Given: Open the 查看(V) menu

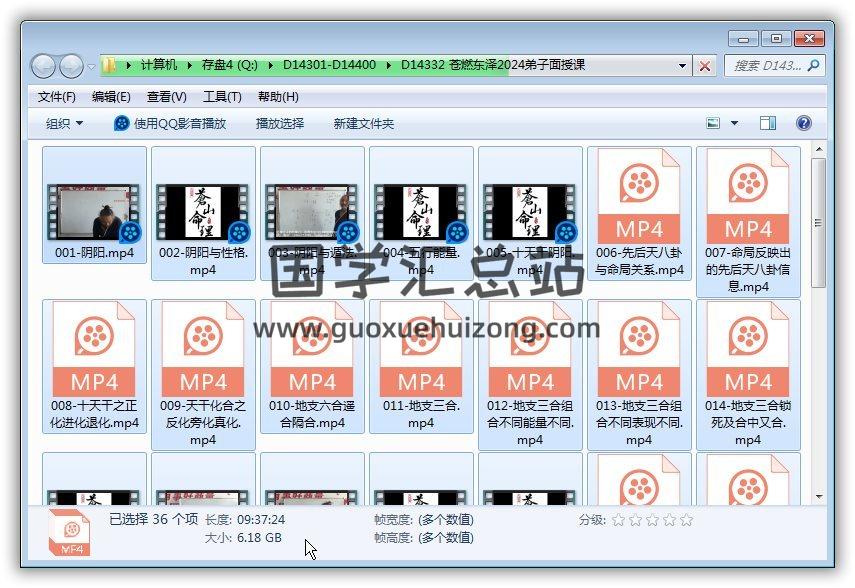Looking at the screenshot, I should tap(167, 97).
